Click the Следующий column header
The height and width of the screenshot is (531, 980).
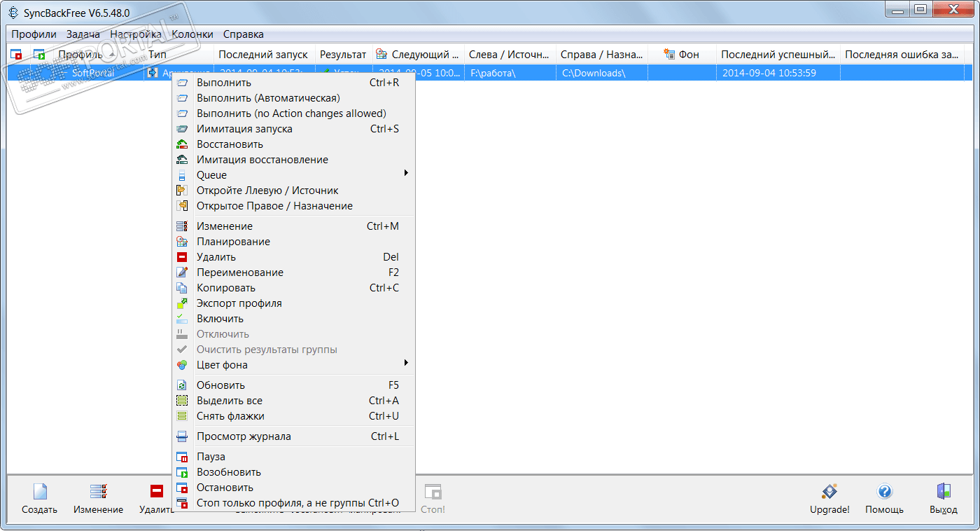(418, 55)
